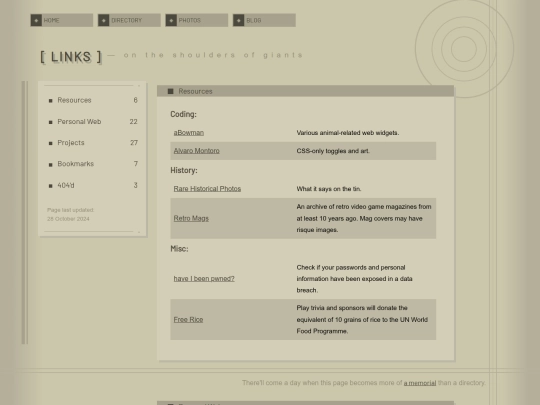The width and height of the screenshot is (540, 405).
Task: Open the aBowman link
Action: coord(189,133)
